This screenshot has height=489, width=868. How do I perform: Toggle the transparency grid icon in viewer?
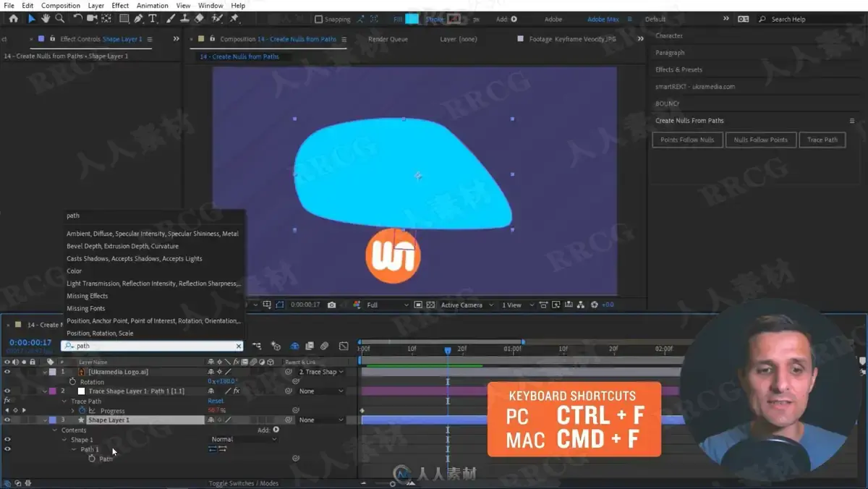(431, 305)
